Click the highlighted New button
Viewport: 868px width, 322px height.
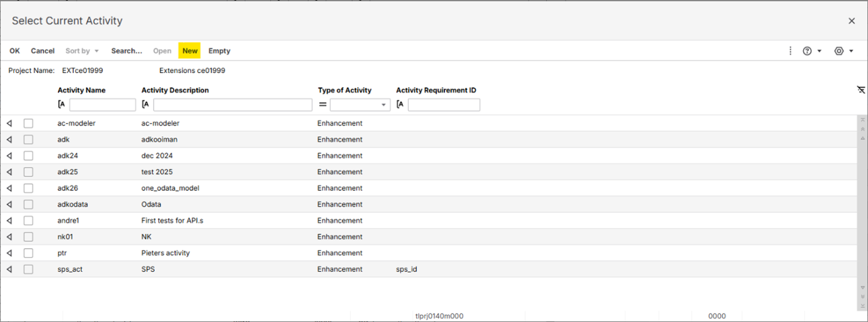[x=189, y=51]
